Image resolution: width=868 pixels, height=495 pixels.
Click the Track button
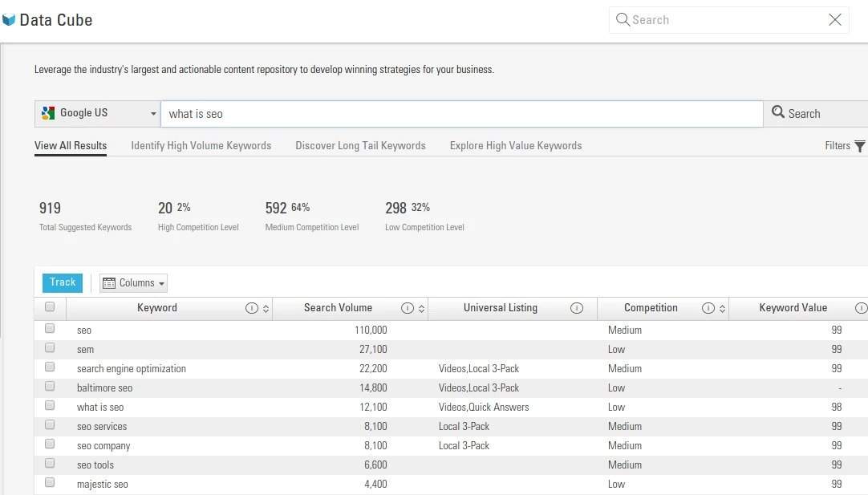(62, 282)
